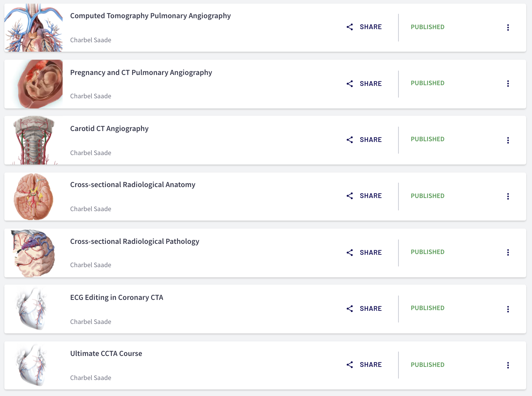The image size is (532, 396).
Task: Open three-dot menu for Cross-sectional Radiological Pathology
Action: coord(508,253)
